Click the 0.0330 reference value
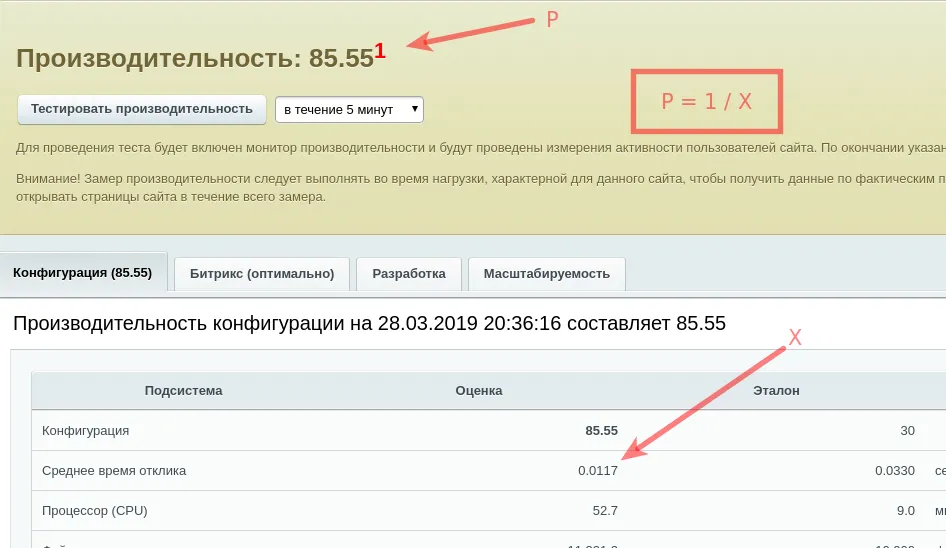 pyautogui.click(x=894, y=470)
